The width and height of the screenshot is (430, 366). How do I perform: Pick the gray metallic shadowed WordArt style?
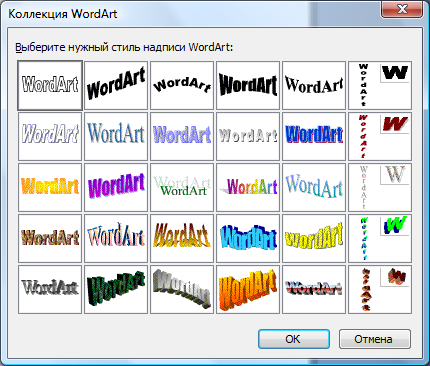pos(50,289)
